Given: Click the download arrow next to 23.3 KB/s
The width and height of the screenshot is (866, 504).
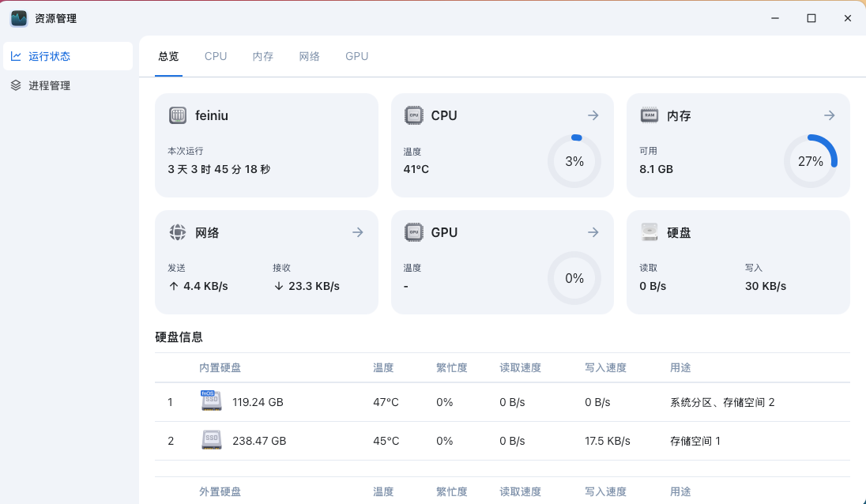Looking at the screenshot, I should pyautogui.click(x=279, y=286).
